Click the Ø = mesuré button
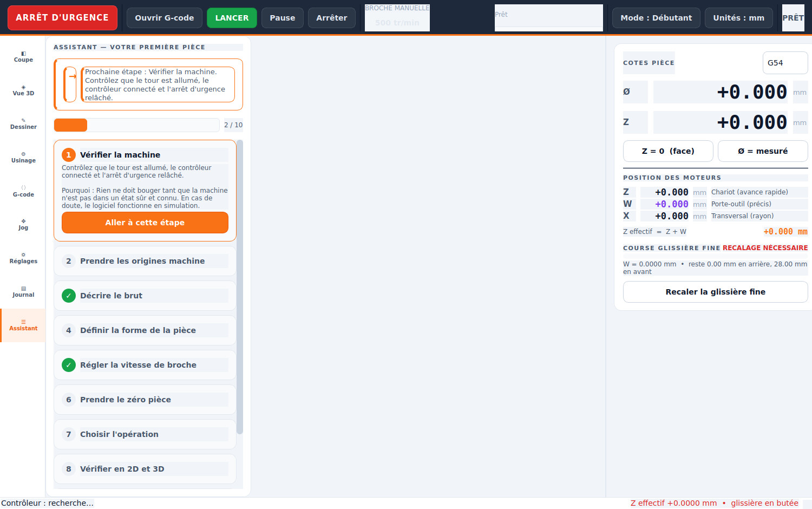The image size is (812, 509). 763,151
